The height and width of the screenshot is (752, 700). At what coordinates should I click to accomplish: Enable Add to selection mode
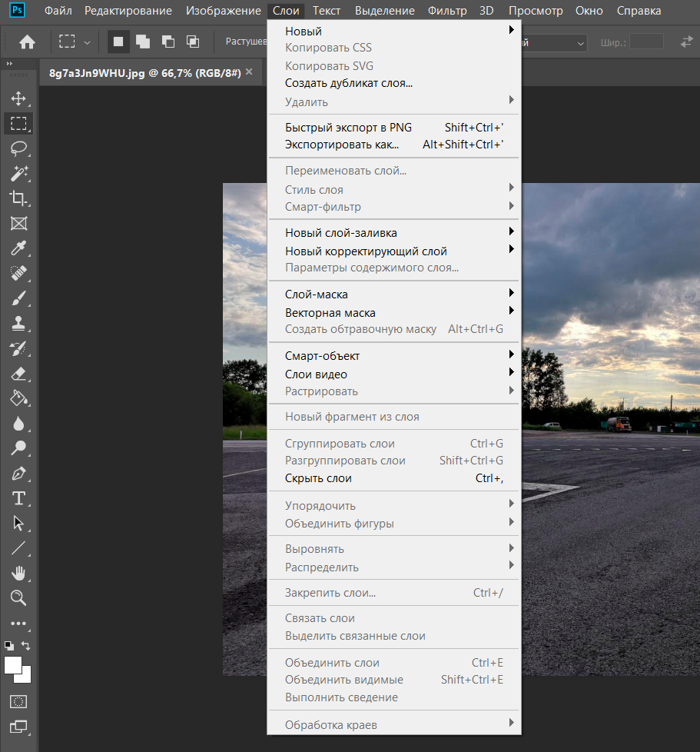[143, 42]
